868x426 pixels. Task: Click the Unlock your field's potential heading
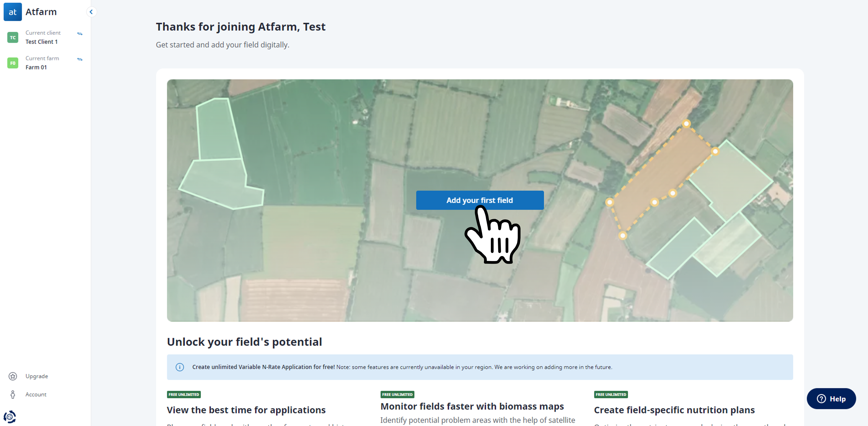244,342
